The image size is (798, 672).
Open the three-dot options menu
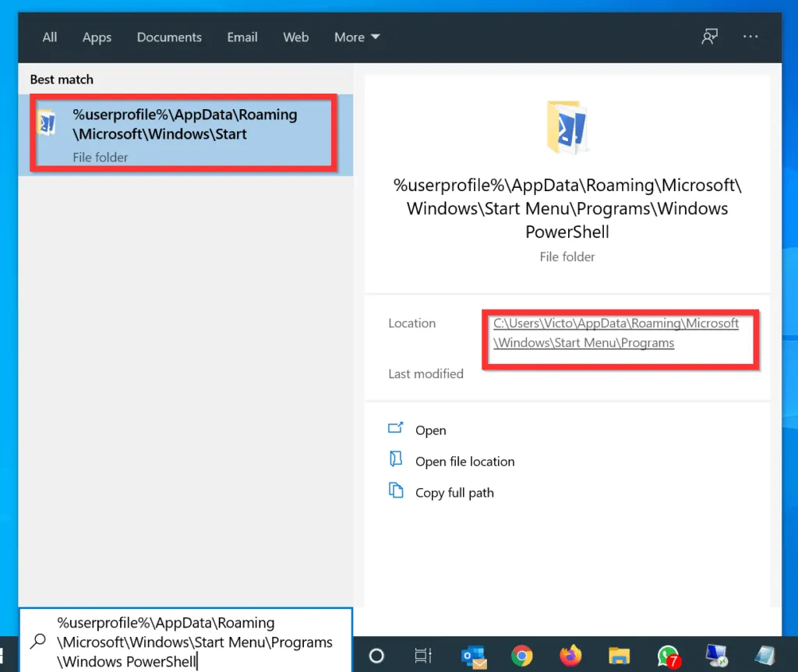tap(750, 37)
